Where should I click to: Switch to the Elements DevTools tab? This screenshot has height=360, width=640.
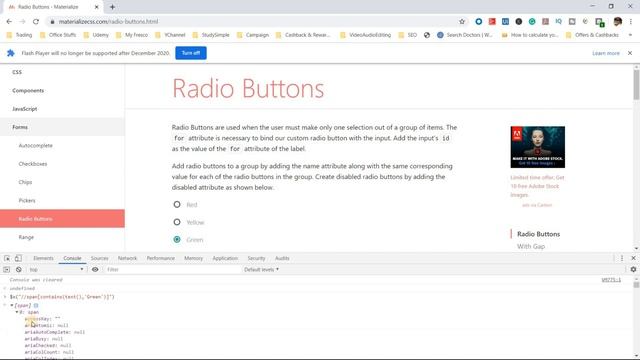click(x=43, y=258)
